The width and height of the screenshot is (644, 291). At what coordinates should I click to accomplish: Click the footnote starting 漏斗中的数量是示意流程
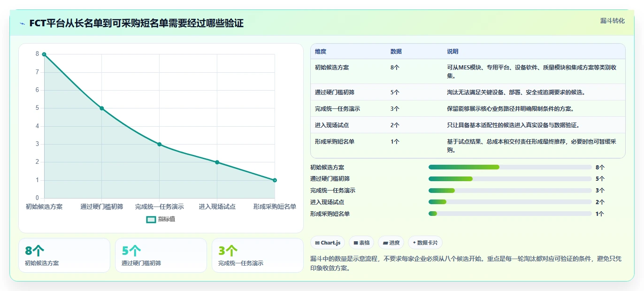466,263
